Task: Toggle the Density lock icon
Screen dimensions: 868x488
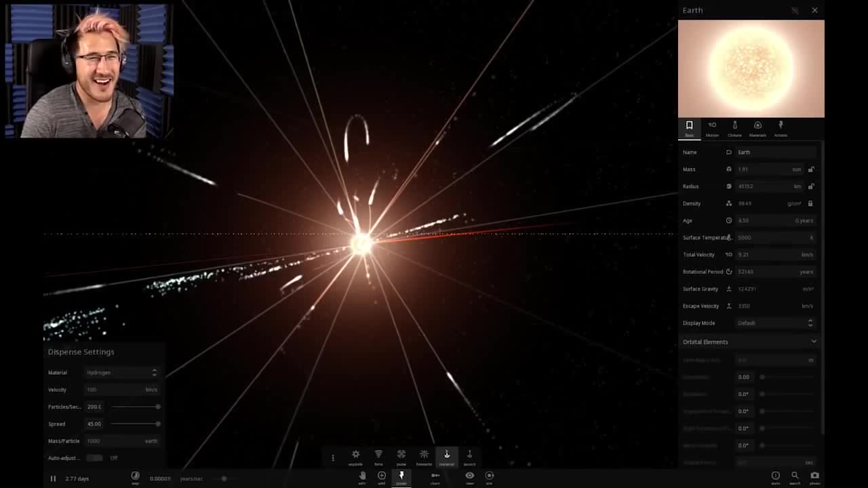Action: [x=810, y=203]
